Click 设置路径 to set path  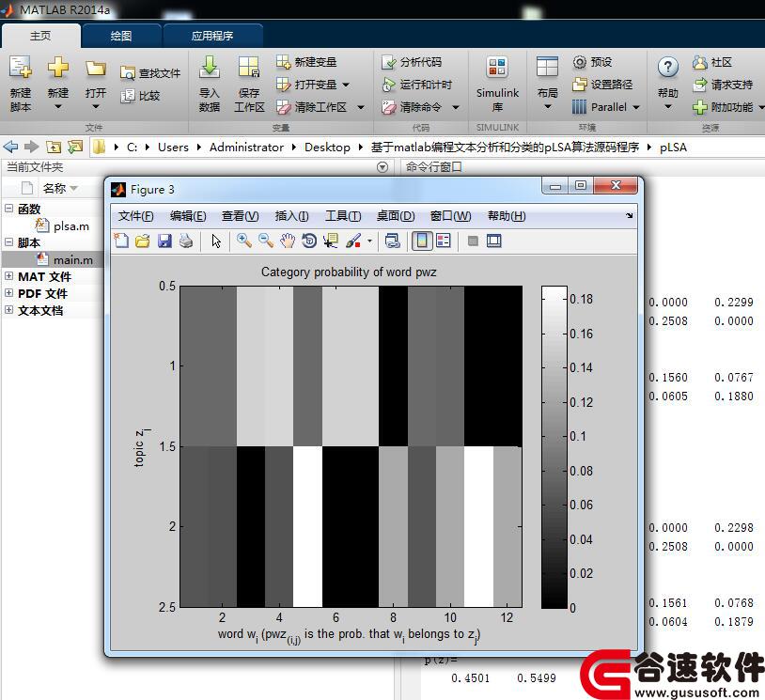point(602,85)
